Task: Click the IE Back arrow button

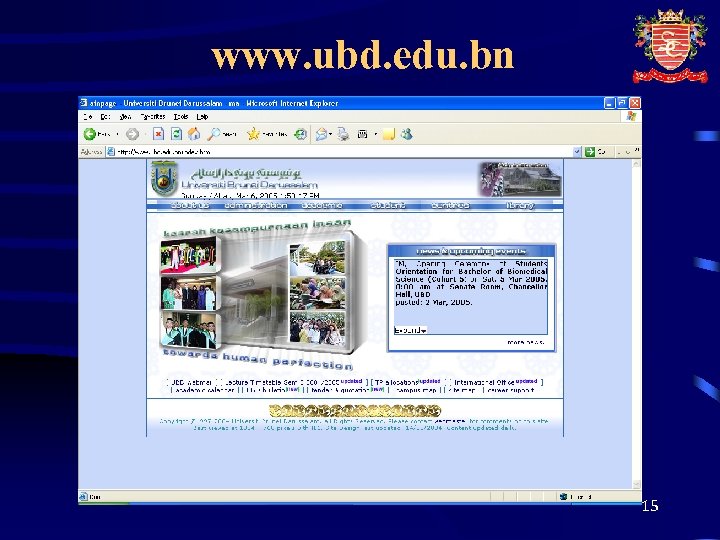Action: [90, 134]
